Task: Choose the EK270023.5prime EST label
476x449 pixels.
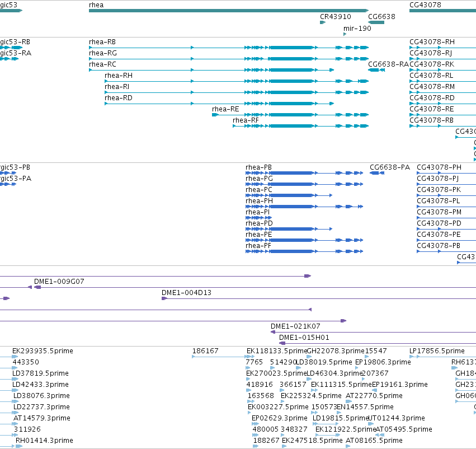Action: (x=276, y=373)
